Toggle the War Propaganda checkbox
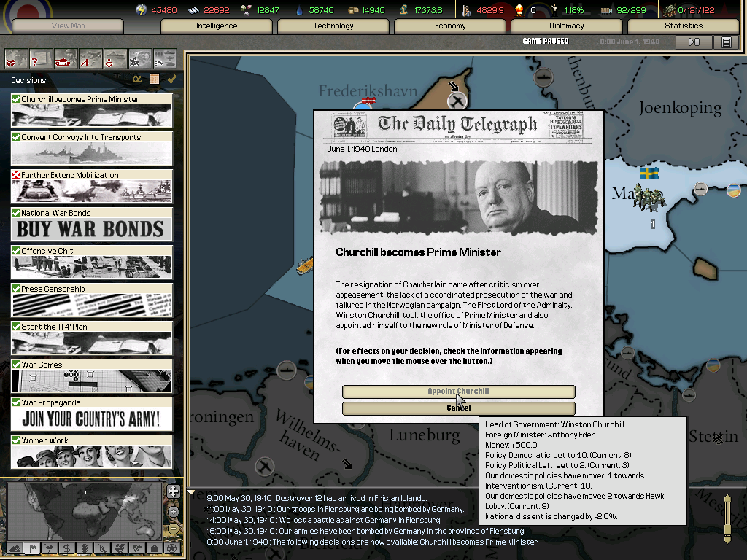The image size is (747, 560). click(x=16, y=402)
